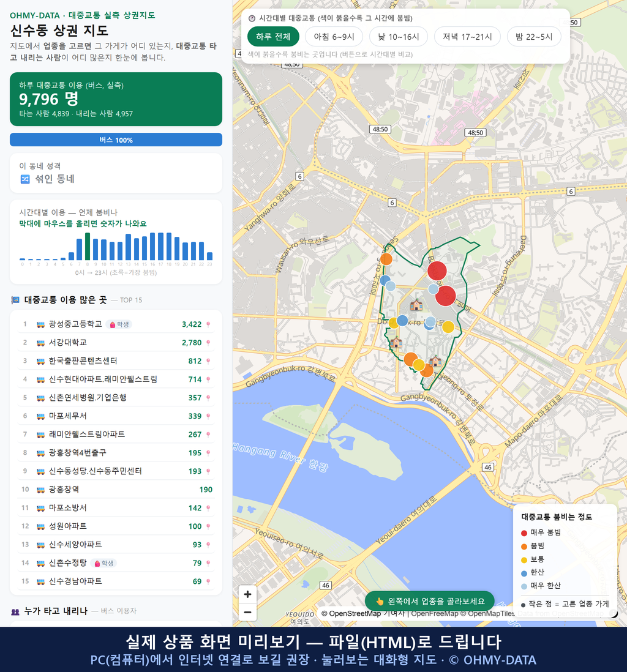Zoom in with the map plus button
The image size is (627, 672).
pyautogui.click(x=247, y=594)
